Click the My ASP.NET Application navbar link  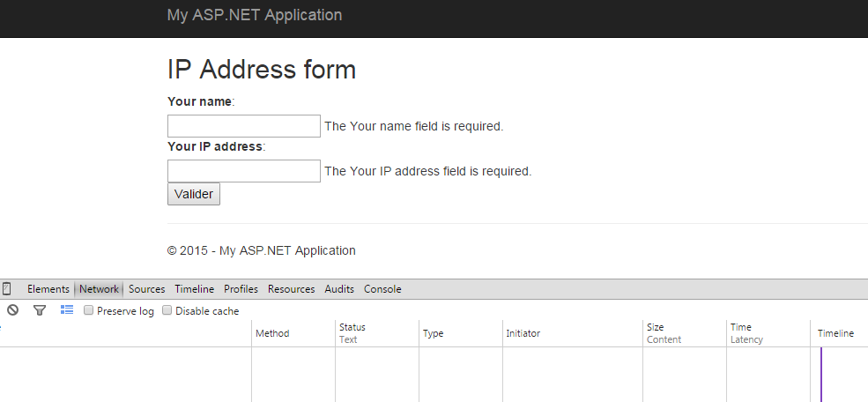(x=255, y=15)
